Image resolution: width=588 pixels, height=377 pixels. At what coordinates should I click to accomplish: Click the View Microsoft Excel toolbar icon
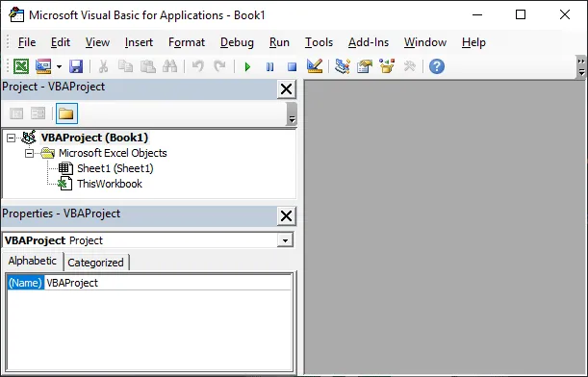click(21, 66)
